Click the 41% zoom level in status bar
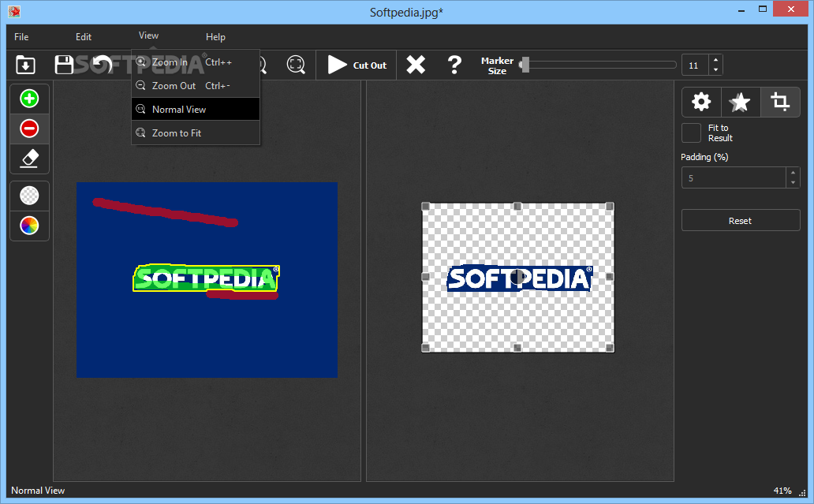The height and width of the screenshot is (504, 814). 782,491
